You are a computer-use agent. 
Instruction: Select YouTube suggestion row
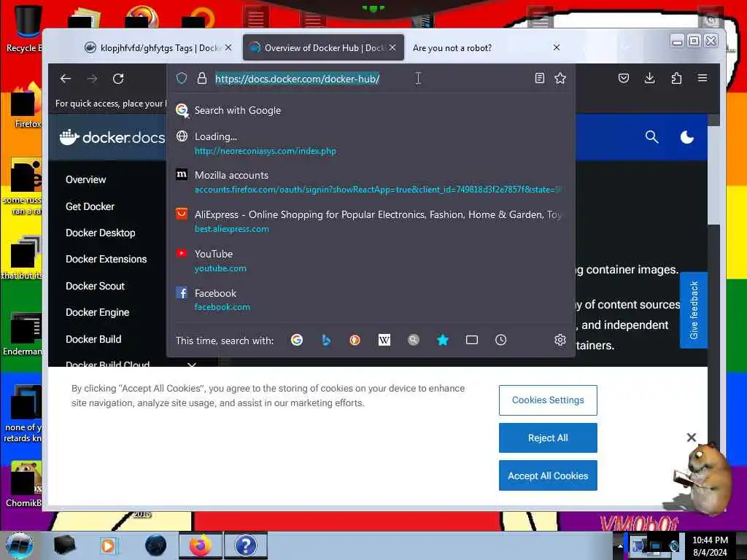pyautogui.click(x=370, y=260)
